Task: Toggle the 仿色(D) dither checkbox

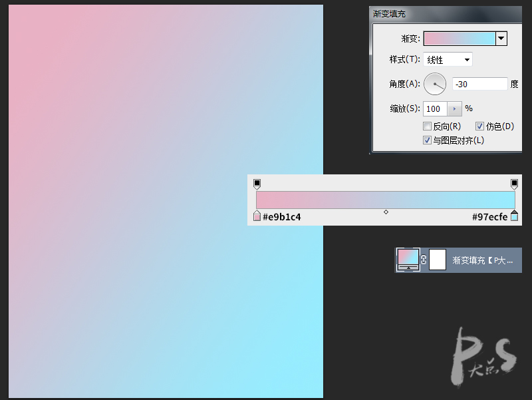Action: 479,126
